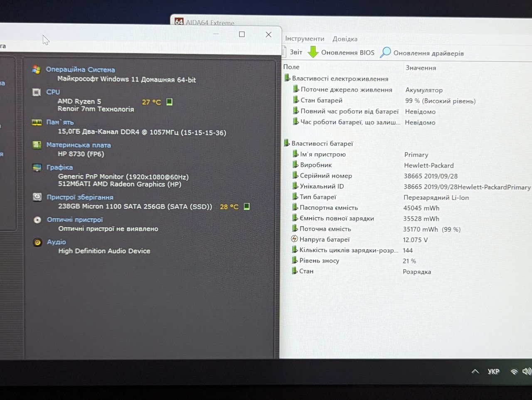Viewport: 532px width, 400px height.
Task: Click the CPU chip icon in Speccy
Action: click(37, 92)
